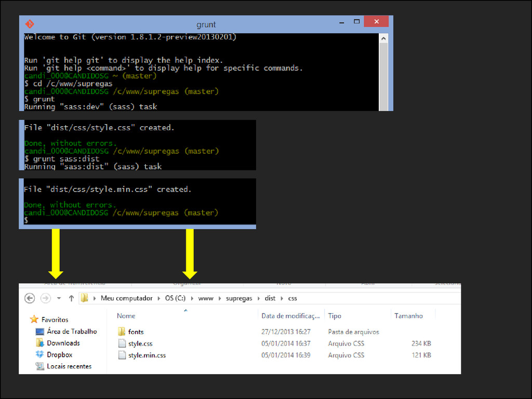Select the style.css file
This screenshot has width=532, height=399.
pos(140,344)
